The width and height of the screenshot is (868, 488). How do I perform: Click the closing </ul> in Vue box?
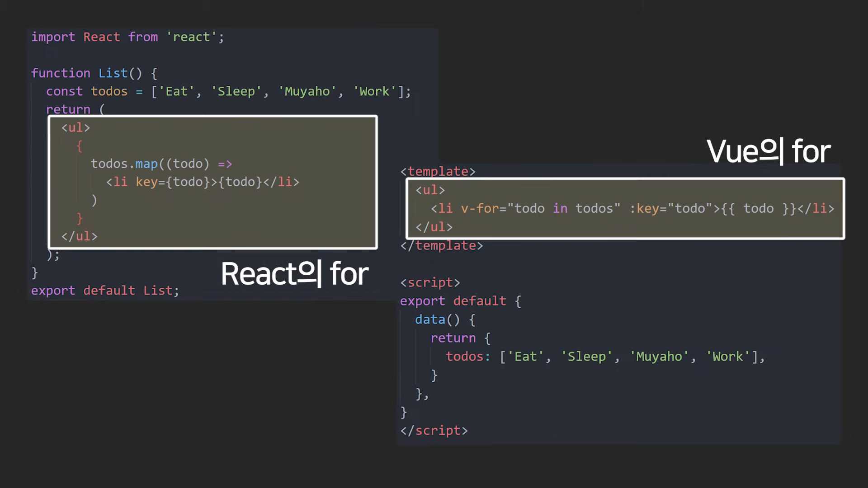[x=434, y=227]
